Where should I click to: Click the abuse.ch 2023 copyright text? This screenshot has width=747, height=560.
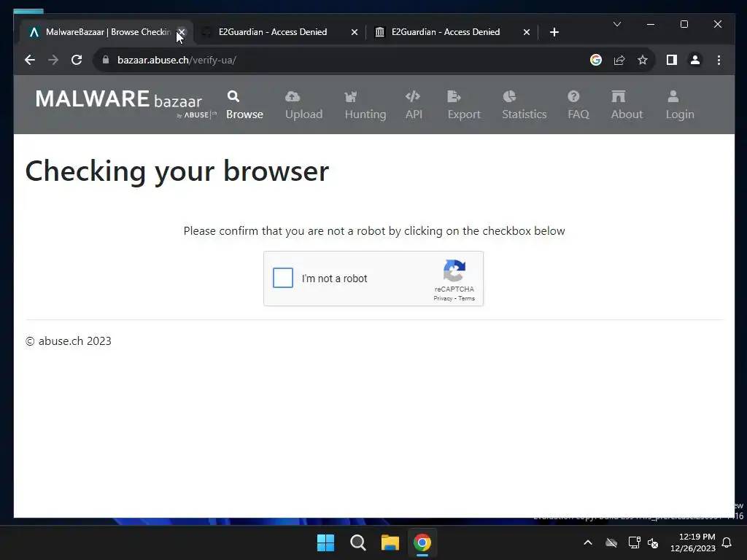(68, 341)
